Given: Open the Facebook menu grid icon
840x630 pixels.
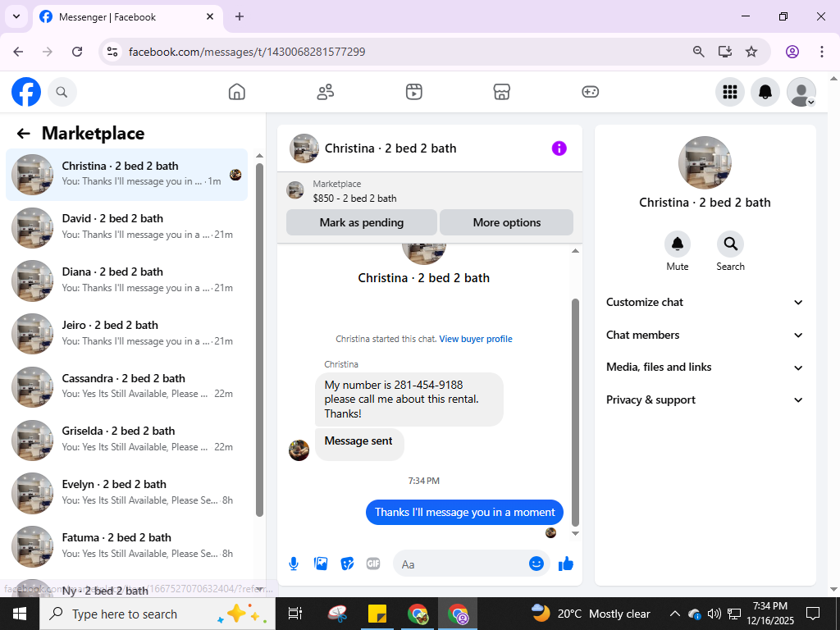Looking at the screenshot, I should (x=730, y=92).
